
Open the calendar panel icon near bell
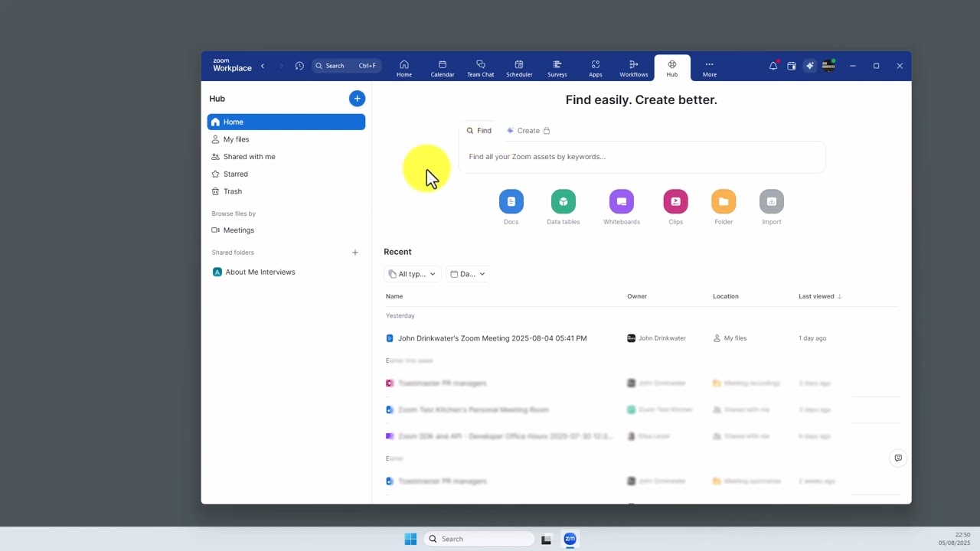point(792,66)
